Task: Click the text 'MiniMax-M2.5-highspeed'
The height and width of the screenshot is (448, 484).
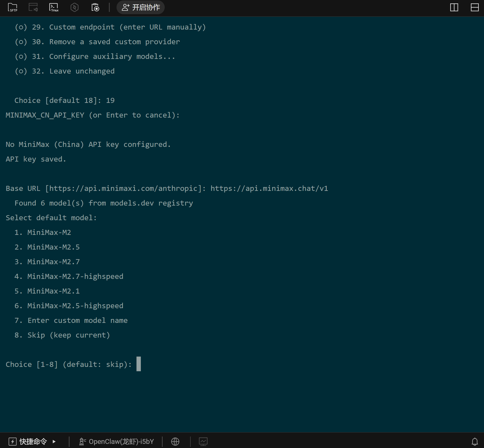Action: click(x=75, y=306)
